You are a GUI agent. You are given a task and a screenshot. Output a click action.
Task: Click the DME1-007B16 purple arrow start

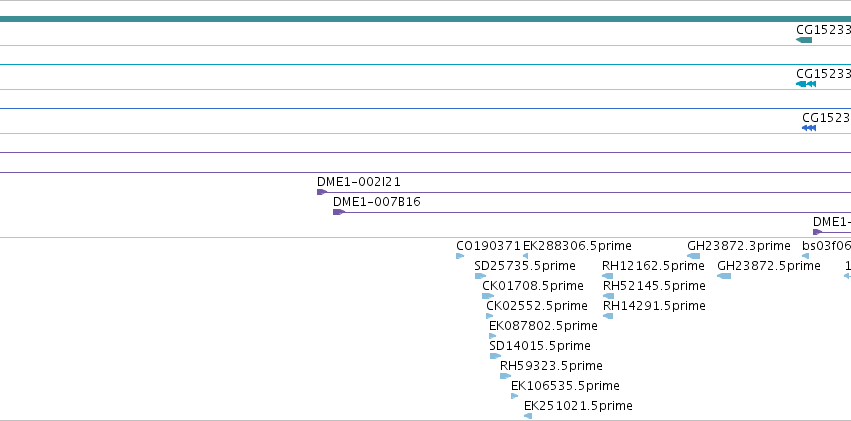tap(339, 212)
